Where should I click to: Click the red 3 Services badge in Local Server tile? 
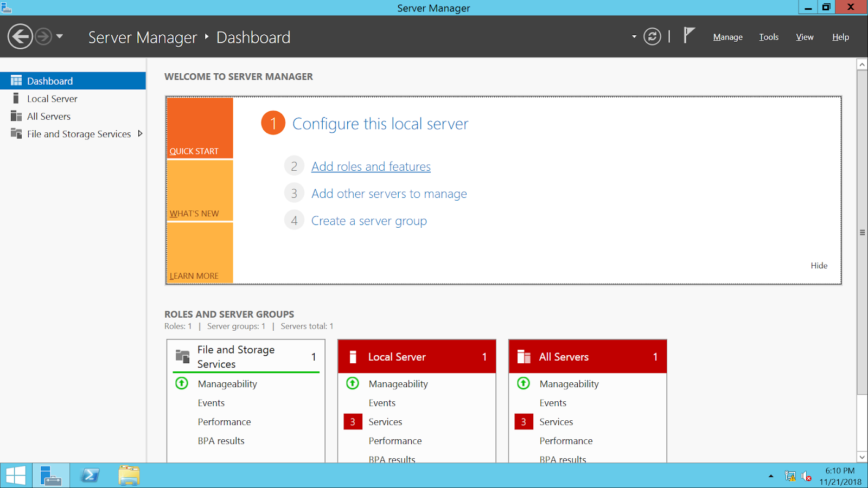click(353, 422)
